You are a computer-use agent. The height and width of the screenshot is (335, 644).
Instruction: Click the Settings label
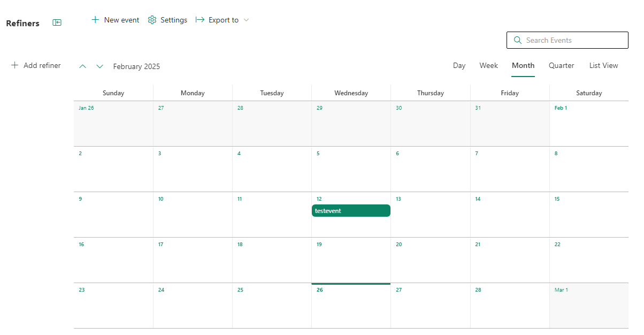click(173, 19)
